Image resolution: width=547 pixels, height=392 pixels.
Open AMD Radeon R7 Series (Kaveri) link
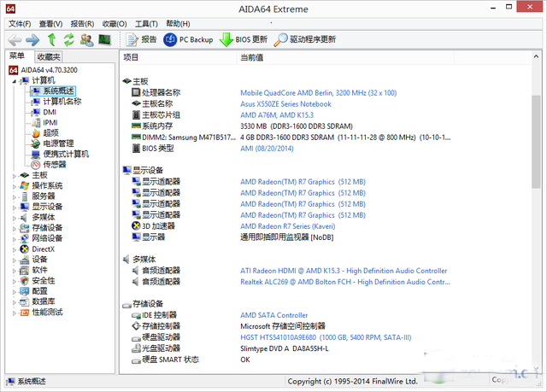pyautogui.click(x=288, y=226)
